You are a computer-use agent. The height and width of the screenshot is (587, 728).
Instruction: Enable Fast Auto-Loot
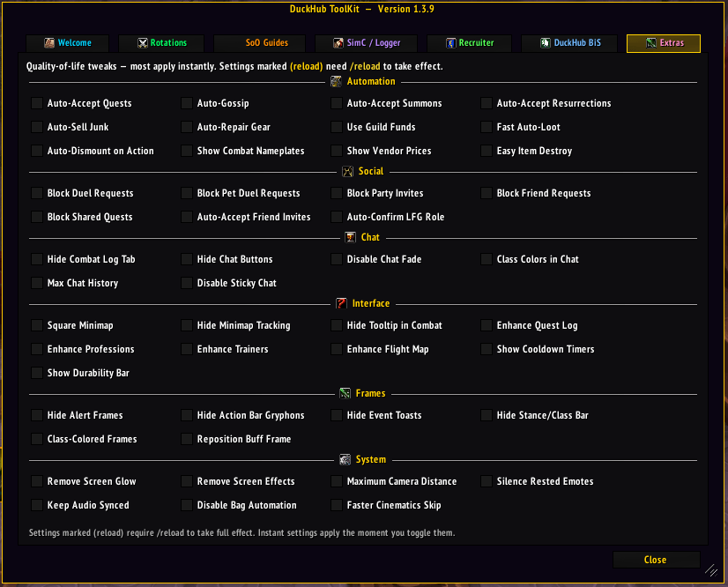click(487, 127)
